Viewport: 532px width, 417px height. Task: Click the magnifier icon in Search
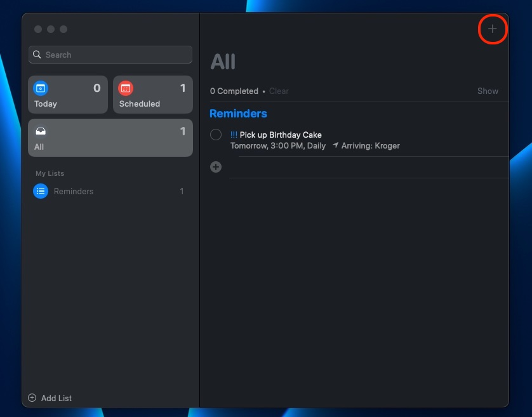pos(37,55)
